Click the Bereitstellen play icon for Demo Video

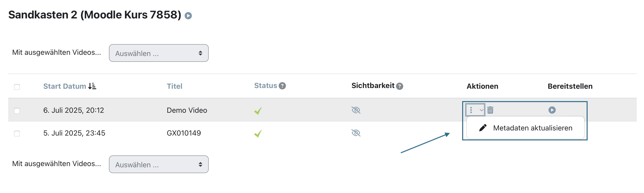(552, 110)
